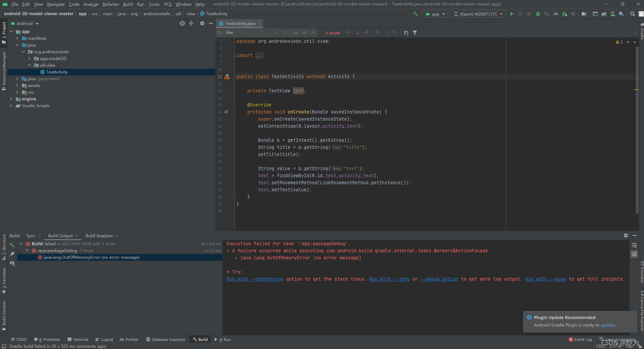Toggle Words (W) option in search bar
Viewport: 644px width, 349px height.
pos(304,33)
